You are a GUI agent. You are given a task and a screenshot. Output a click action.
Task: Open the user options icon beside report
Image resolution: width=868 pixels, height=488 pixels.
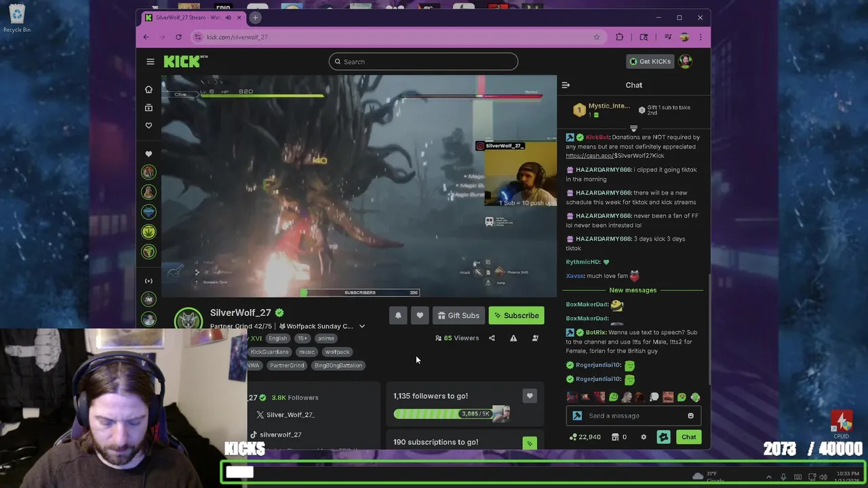(535, 338)
